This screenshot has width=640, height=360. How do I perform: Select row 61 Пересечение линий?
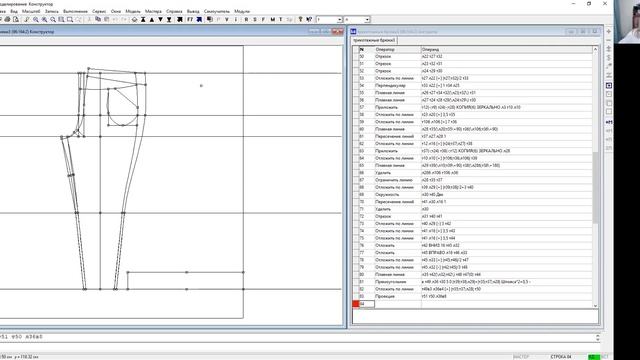(476, 136)
